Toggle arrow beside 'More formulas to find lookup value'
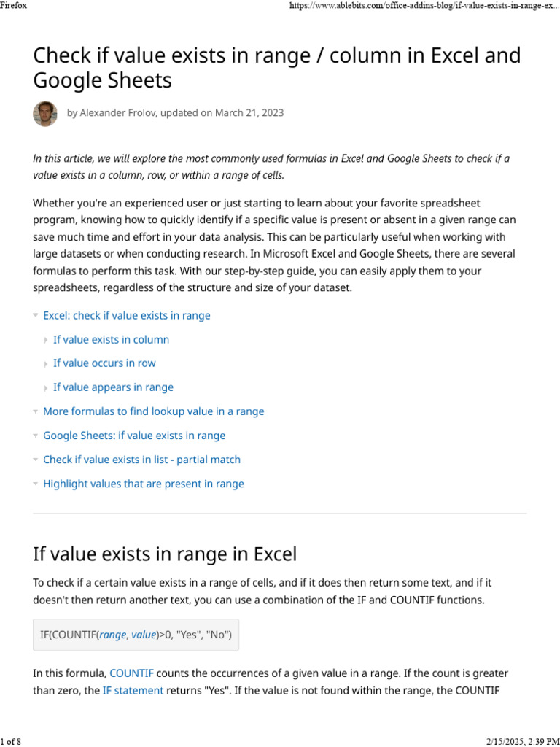The image size is (560, 747). [36, 411]
